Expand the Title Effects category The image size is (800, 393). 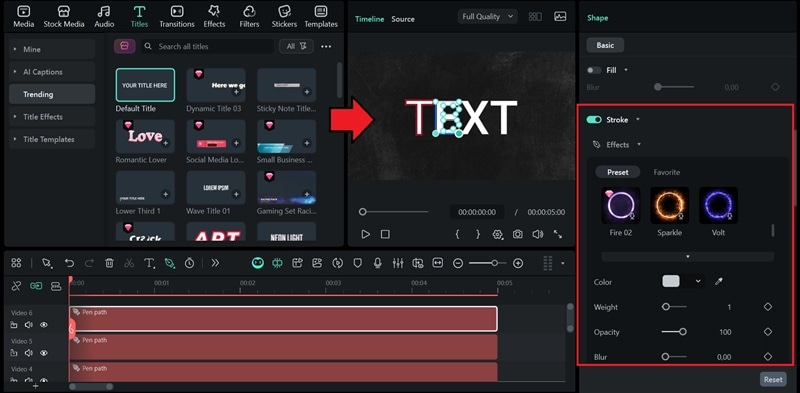pyautogui.click(x=52, y=117)
